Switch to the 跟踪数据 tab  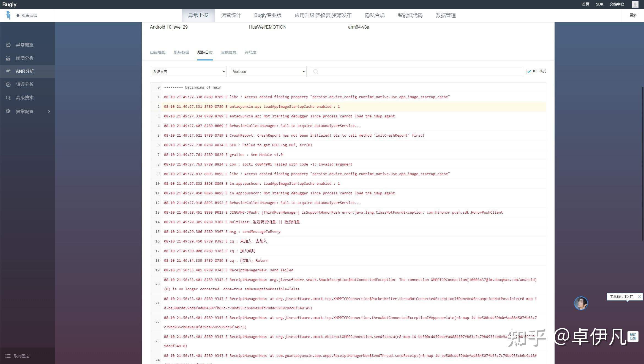point(181,52)
